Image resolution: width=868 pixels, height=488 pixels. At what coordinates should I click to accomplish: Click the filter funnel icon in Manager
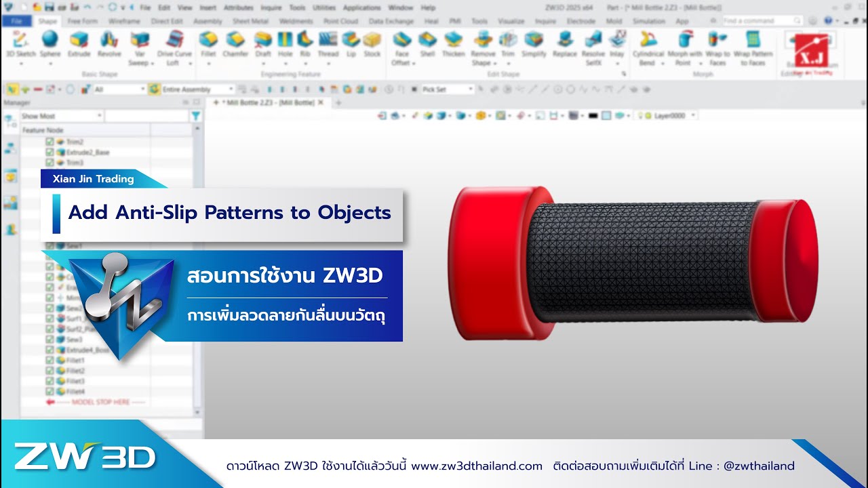tap(195, 117)
